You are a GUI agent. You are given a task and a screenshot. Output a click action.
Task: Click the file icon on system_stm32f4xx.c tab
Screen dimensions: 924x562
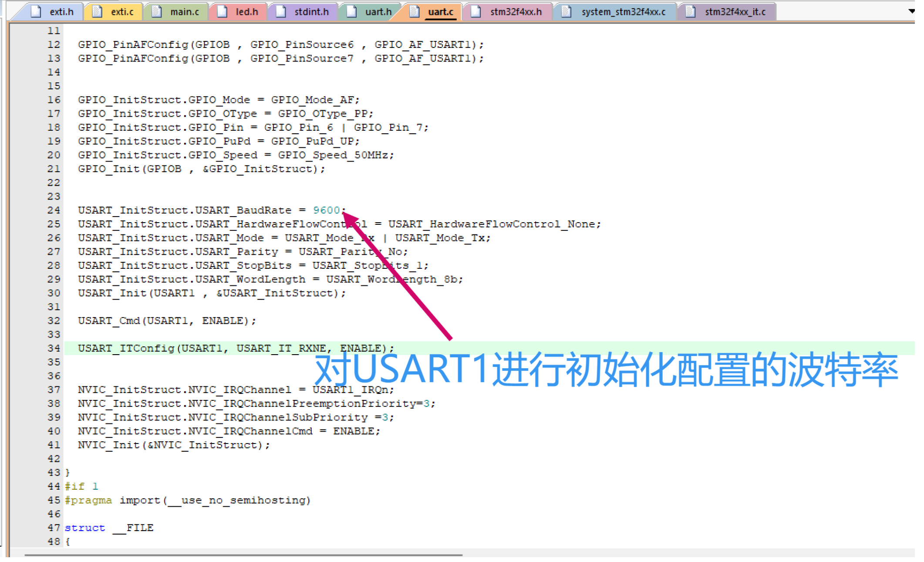567,12
